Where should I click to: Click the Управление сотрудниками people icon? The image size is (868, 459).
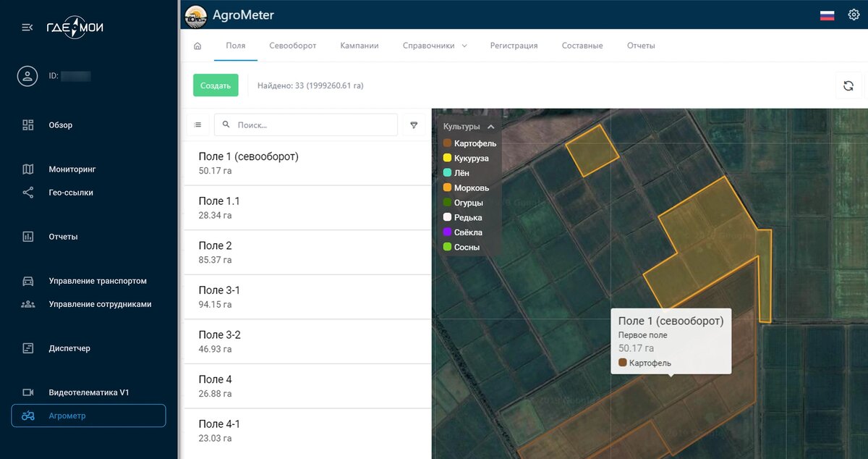coord(28,304)
